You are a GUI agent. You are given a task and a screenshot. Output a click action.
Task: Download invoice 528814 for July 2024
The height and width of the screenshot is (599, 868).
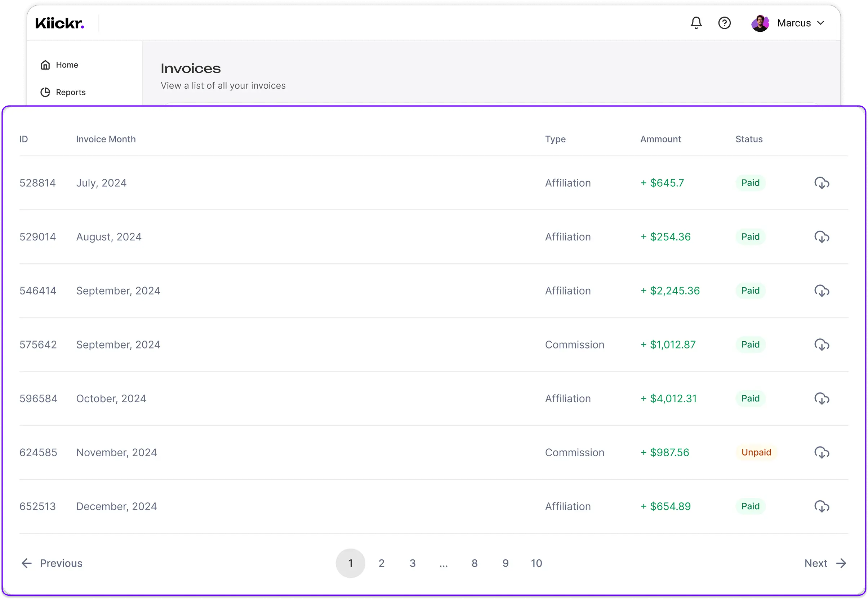(x=822, y=183)
